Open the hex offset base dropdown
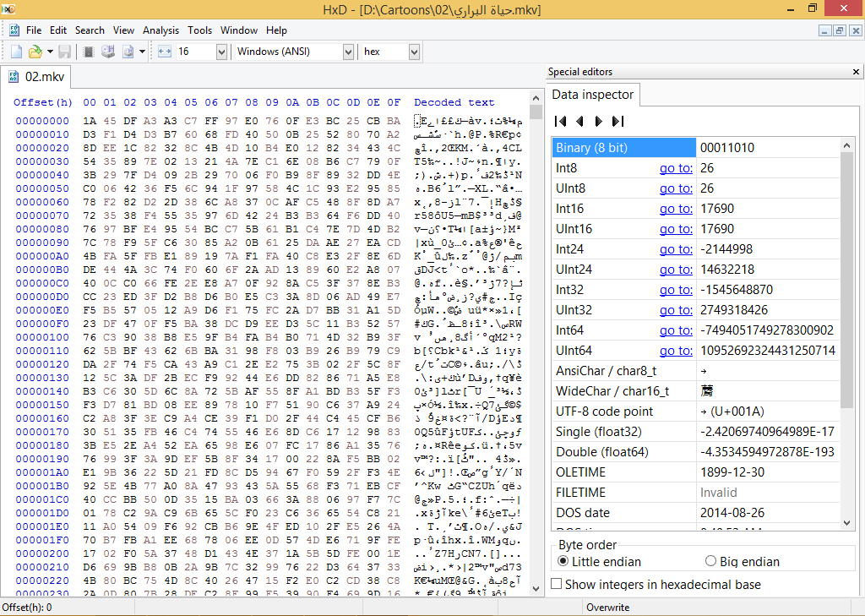Viewport: 865px width, 616px height. [x=413, y=52]
